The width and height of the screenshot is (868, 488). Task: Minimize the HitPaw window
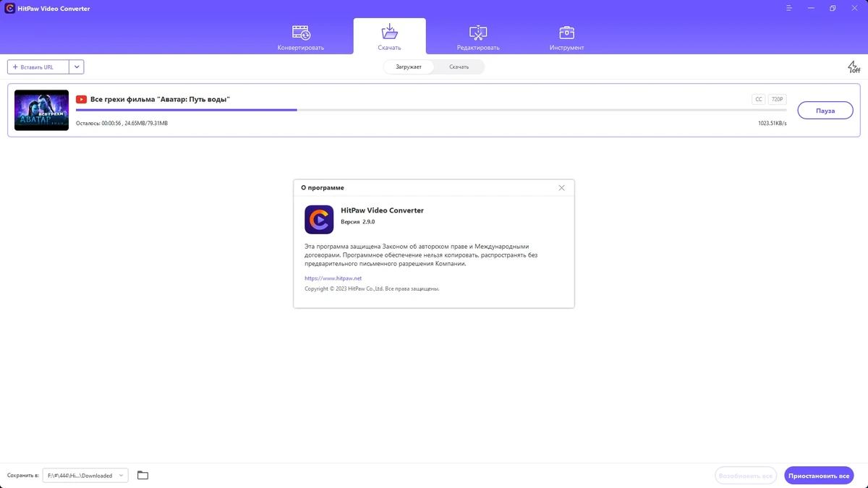(x=810, y=9)
